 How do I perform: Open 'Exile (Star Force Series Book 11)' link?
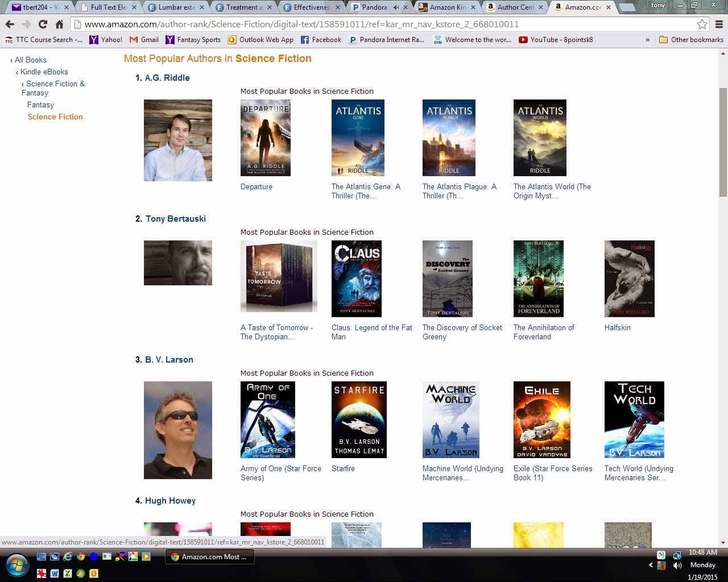553,473
